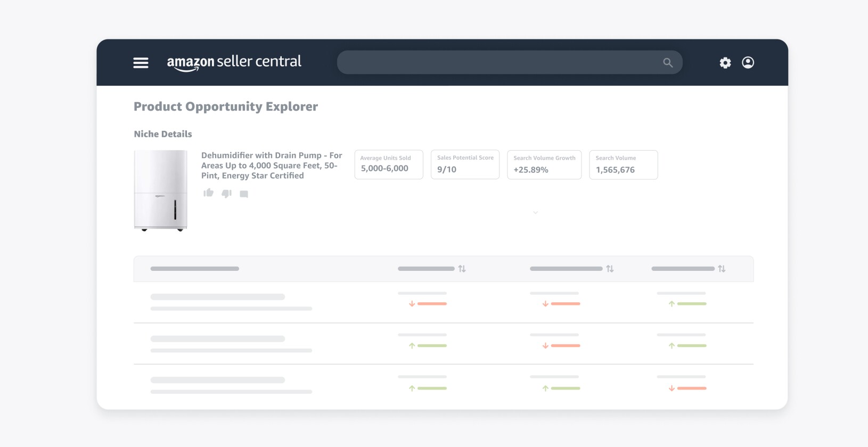Select the Sales Potential Score card
The image size is (868, 447).
click(x=465, y=164)
